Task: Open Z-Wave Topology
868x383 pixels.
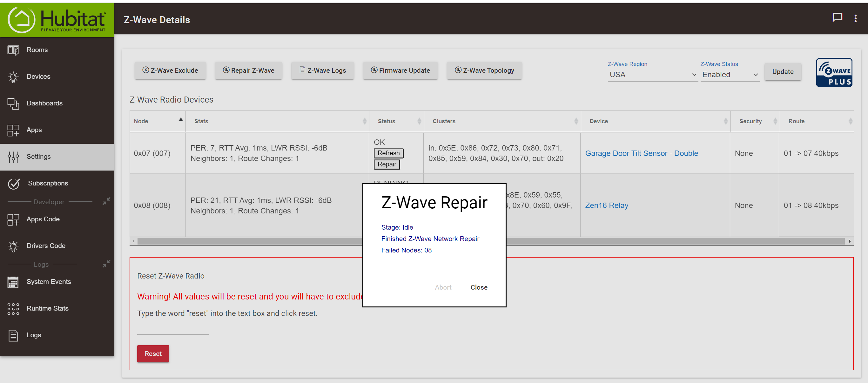Action: (484, 71)
